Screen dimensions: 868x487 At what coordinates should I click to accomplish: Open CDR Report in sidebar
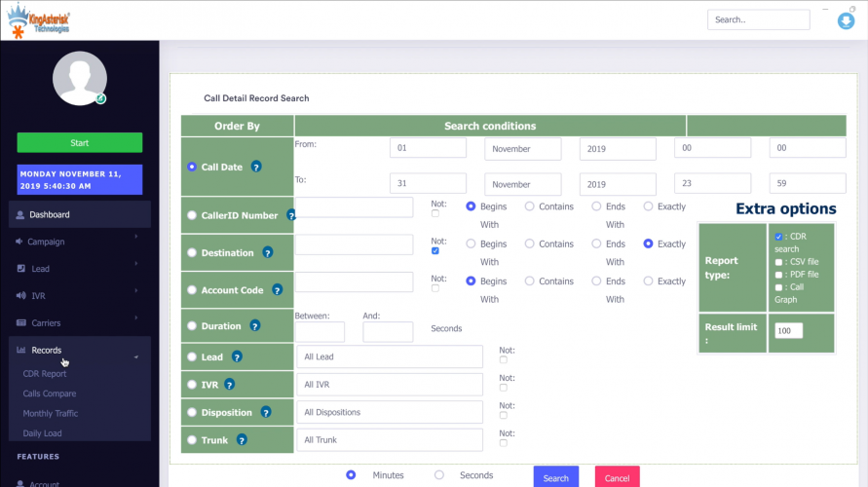(x=45, y=374)
